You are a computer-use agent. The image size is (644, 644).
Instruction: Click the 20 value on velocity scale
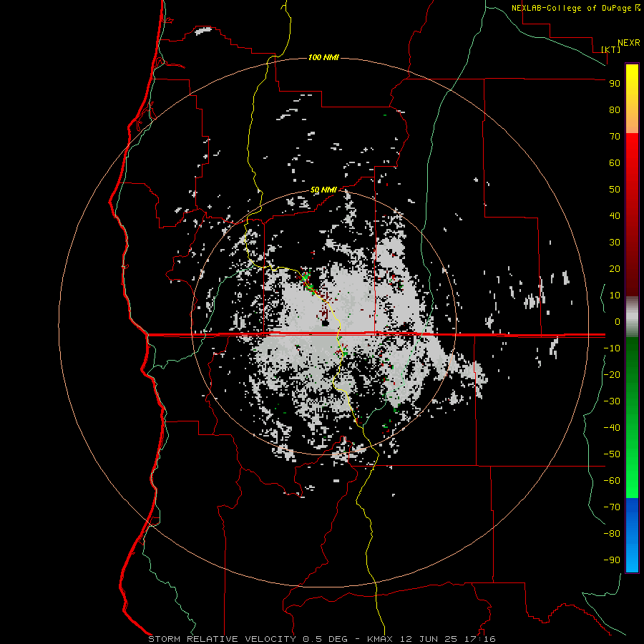point(615,269)
